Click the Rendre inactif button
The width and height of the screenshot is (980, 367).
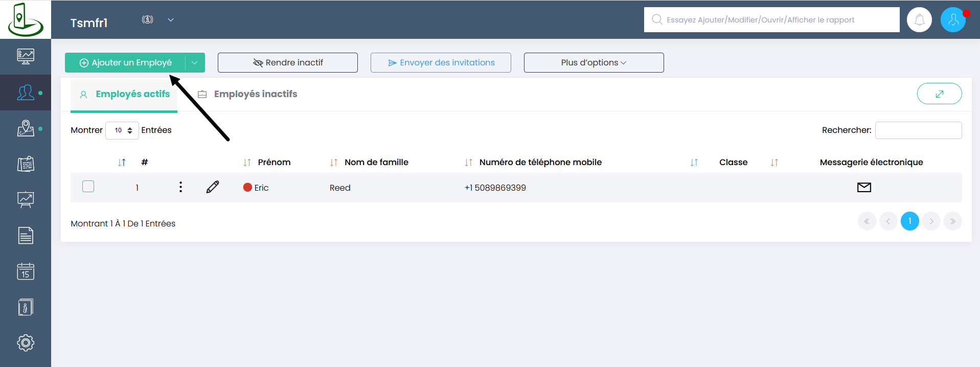pos(287,62)
